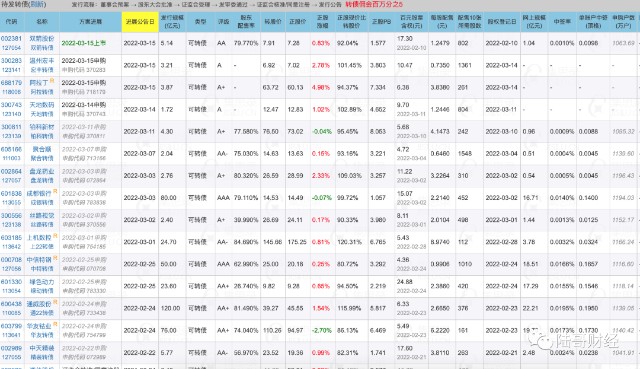This screenshot has width=640, height=369.
Task: Sort by the 代码 column header
Action: [12, 22]
